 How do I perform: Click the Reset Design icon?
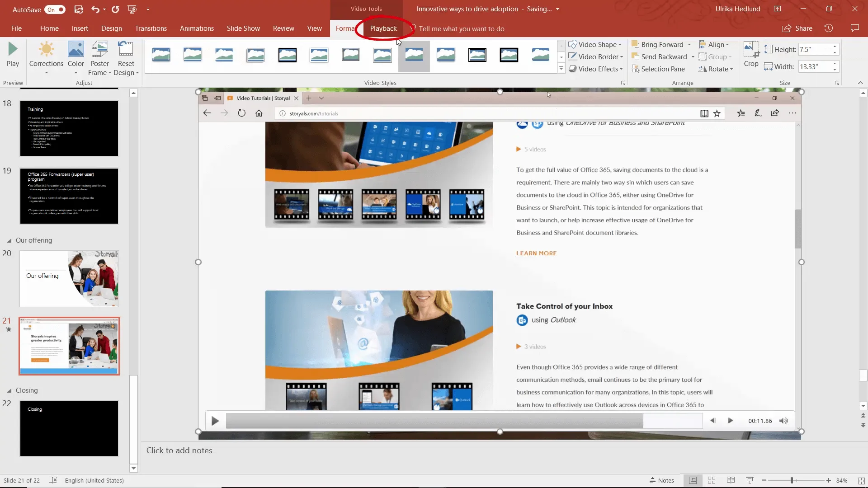(x=126, y=49)
